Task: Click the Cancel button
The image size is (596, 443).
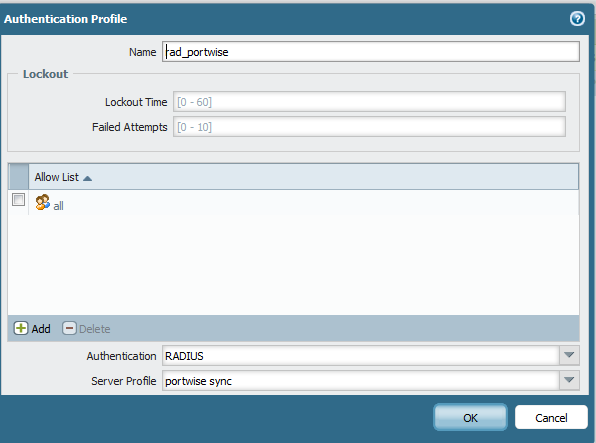Action: click(x=551, y=417)
